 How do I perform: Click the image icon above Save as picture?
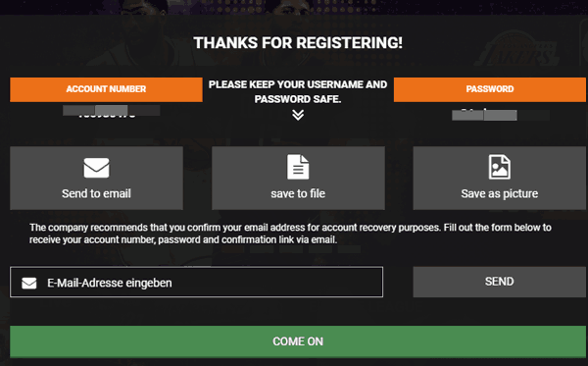point(500,167)
